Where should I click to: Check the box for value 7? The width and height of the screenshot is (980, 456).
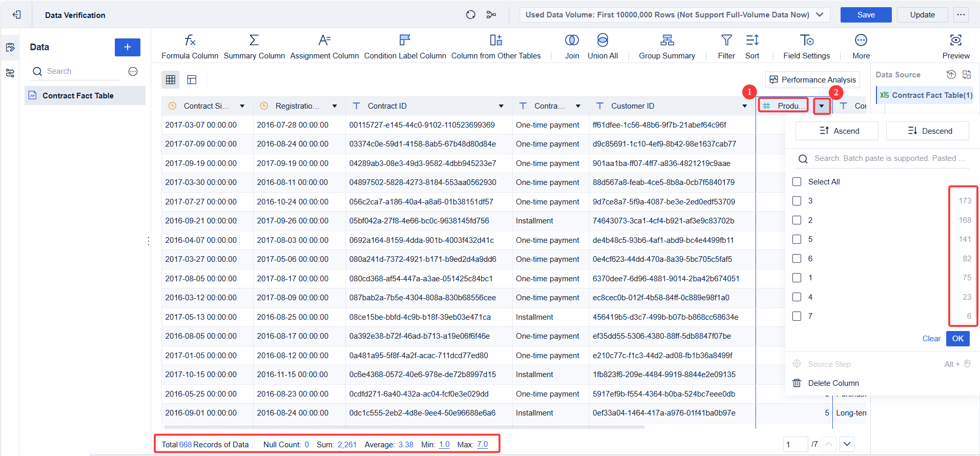coord(797,316)
